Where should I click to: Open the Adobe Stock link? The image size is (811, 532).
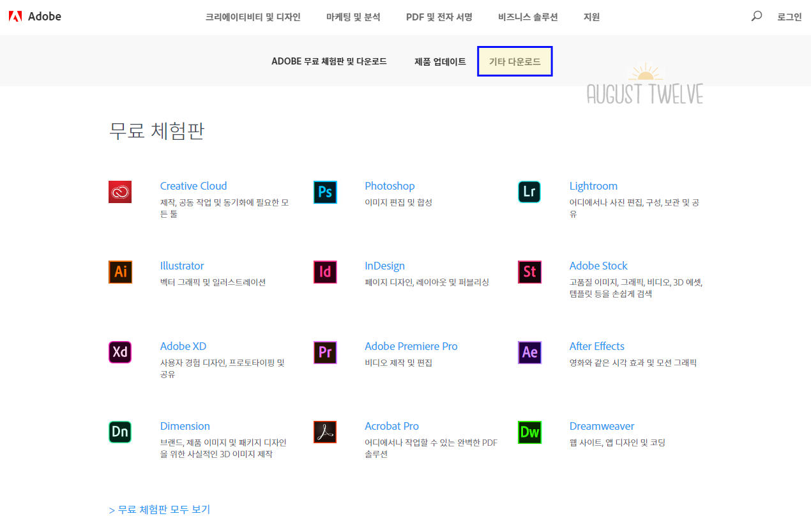coord(598,266)
